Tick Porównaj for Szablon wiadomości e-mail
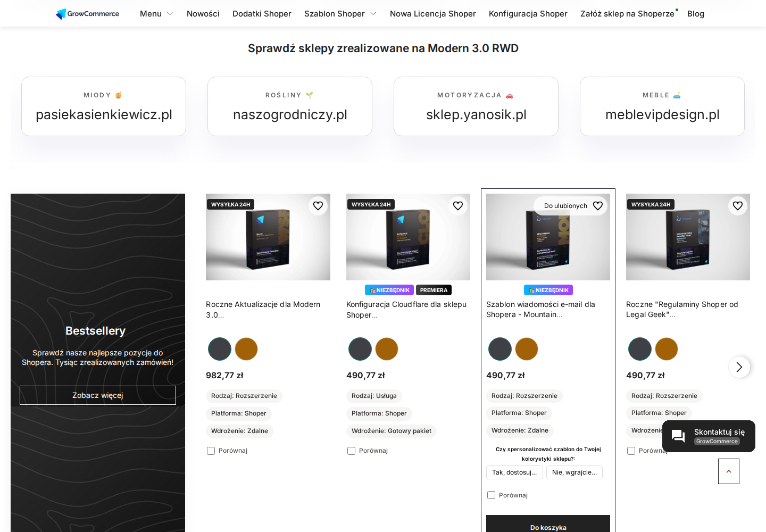The width and height of the screenshot is (766, 532). pyautogui.click(x=491, y=495)
